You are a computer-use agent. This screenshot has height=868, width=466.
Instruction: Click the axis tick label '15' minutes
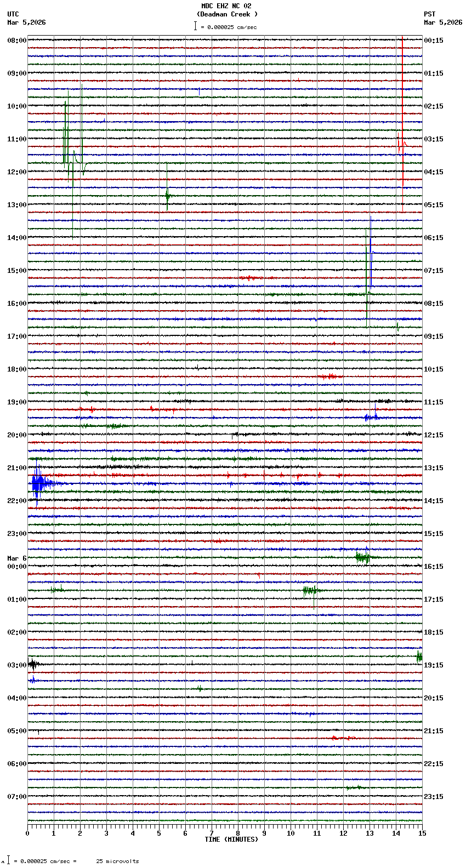click(x=422, y=833)
